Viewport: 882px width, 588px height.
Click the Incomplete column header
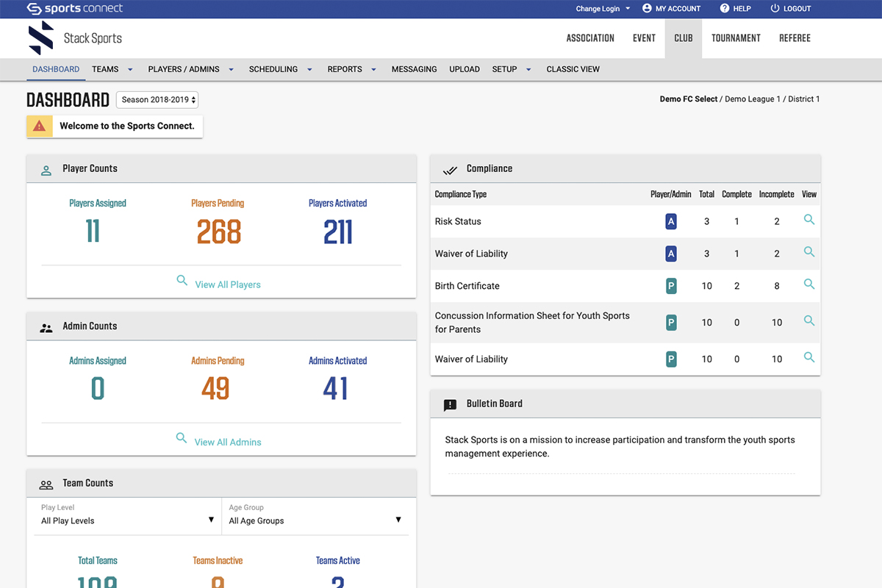[x=777, y=194]
